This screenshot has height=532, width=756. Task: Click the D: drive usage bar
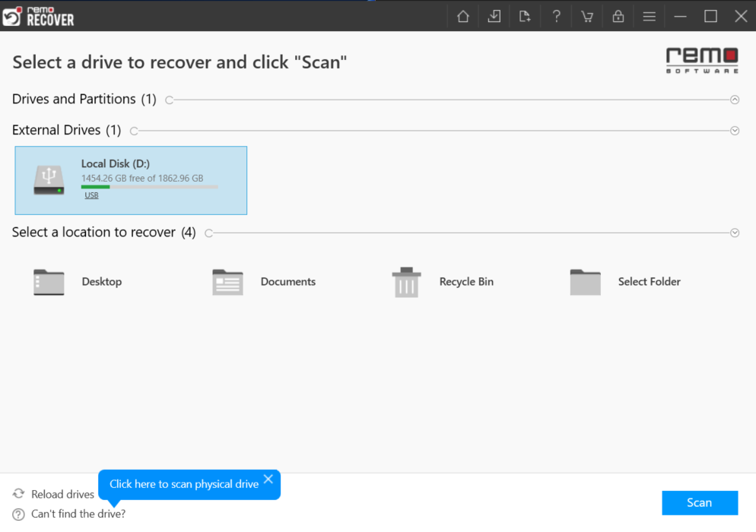pos(150,187)
